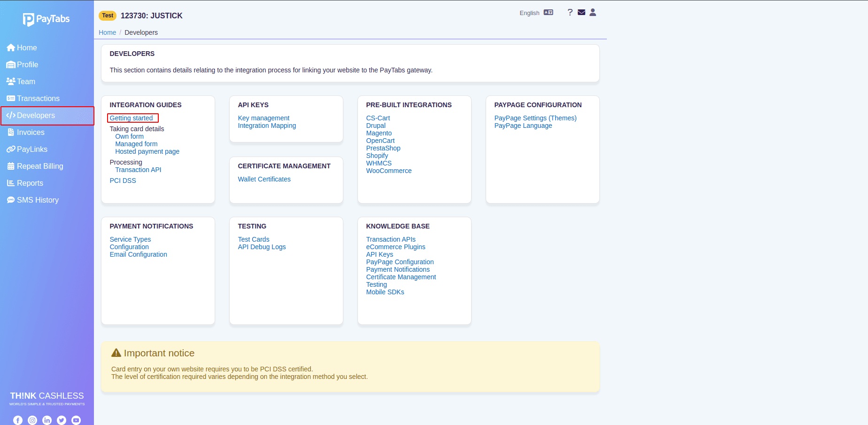Open the Twitter social icon
Screen dimensions: 868x425
pos(62,420)
